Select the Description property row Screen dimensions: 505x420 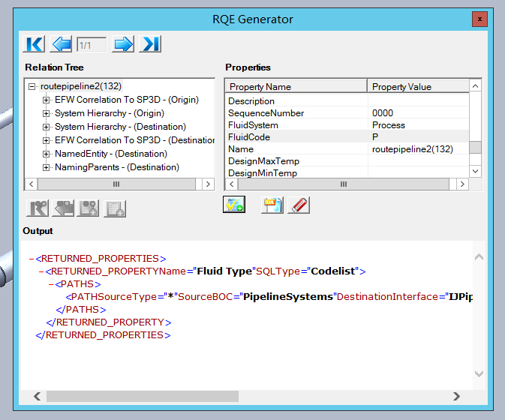click(x=347, y=101)
